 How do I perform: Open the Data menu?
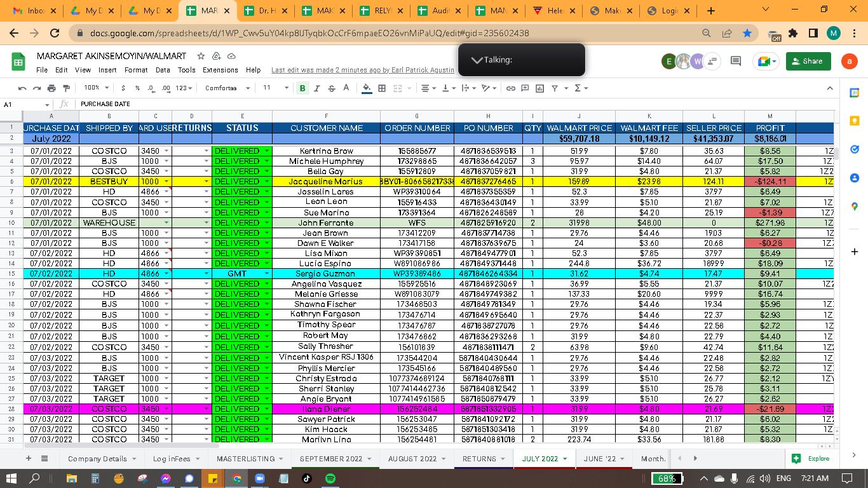[x=163, y=70]
